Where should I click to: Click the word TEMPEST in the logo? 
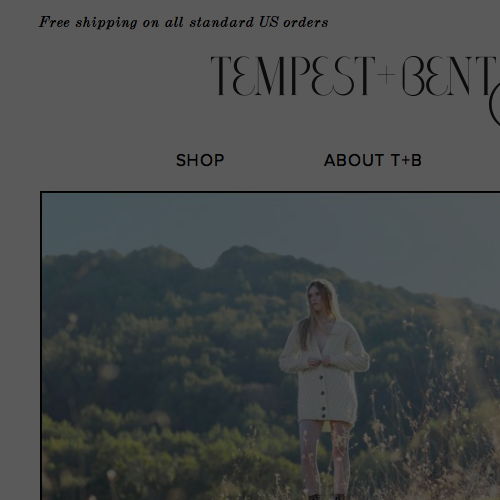(293, 76)
